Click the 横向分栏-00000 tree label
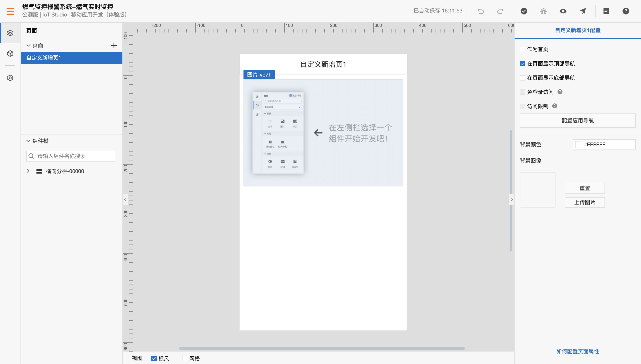The height and width of the screenshot is (364, 641). 65,171
